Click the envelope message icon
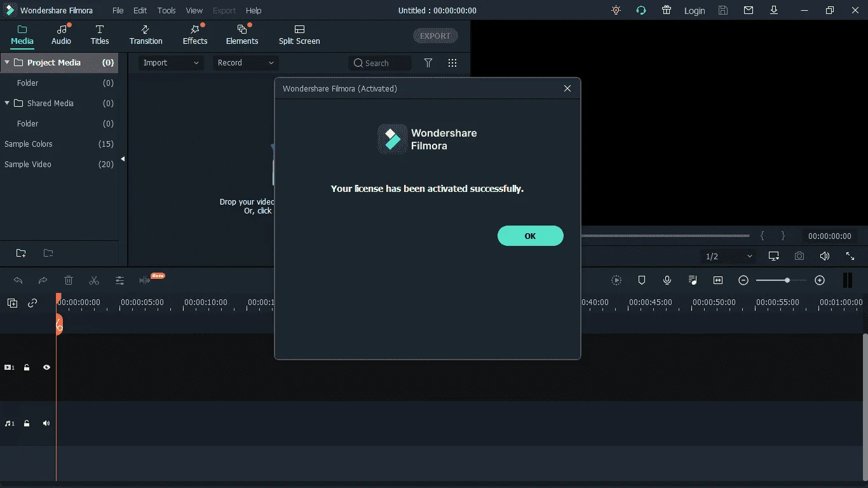This screenshot has height=488, width=868. [749, 10]
